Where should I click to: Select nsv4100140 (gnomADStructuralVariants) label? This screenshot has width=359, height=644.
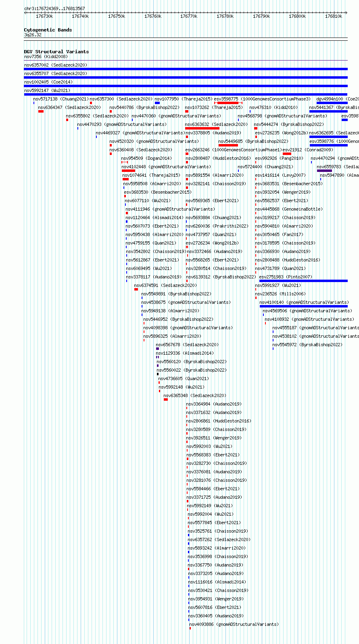click(304, 303)
